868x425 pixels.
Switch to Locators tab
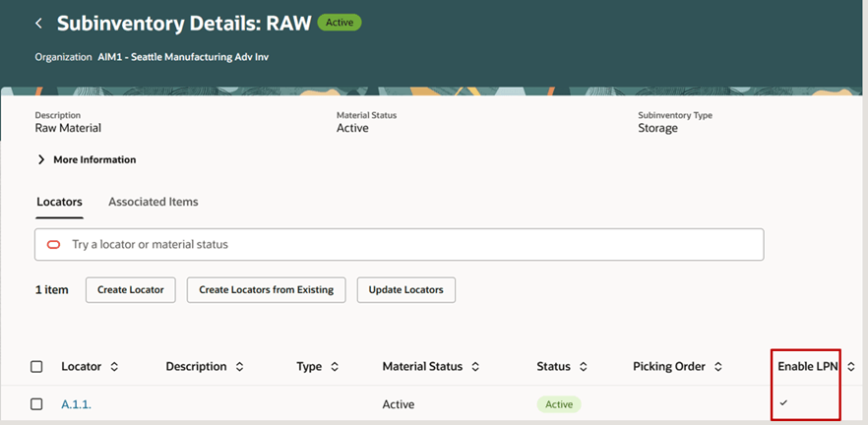click(59, 202)
